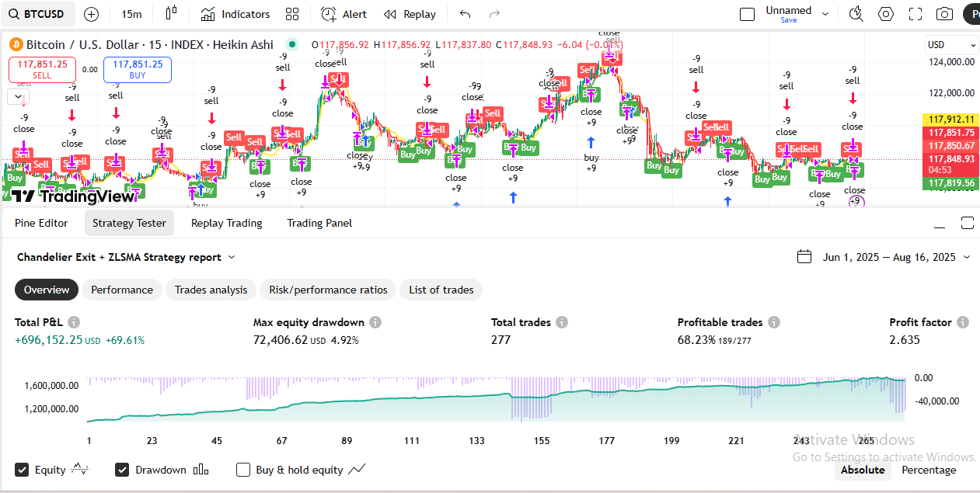Open the Jun 1 – Aug 16 date range dropdown
This screenshot has width=980, height=493.
click(x=895, y=257)
